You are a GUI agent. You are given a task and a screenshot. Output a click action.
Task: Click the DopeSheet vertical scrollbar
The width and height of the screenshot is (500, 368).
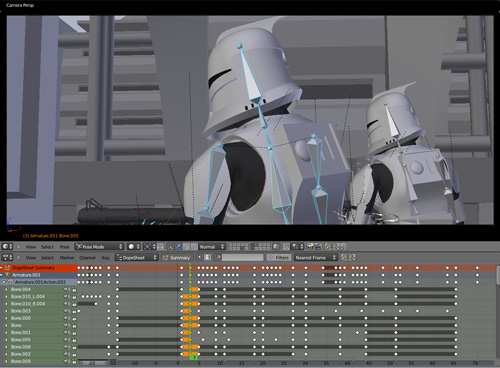(497, 275)
